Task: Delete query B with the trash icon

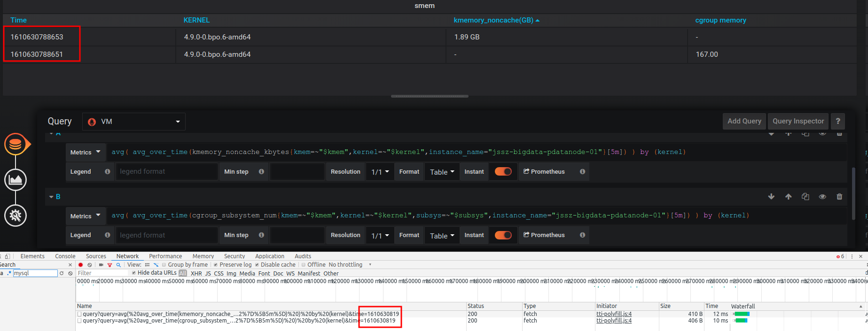Action: (x=839, y=197)
